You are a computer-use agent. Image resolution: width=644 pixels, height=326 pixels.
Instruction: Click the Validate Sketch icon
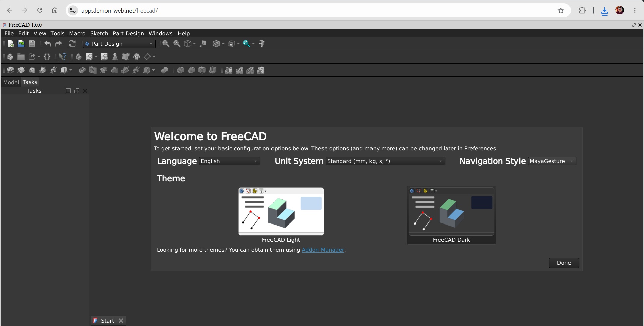point(104,57)
